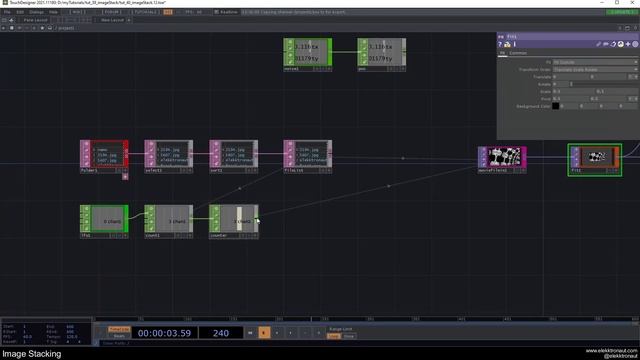Show operator info icon in parameter panel
The height and width of the screenshot is (360, 640).
point(515,44)
